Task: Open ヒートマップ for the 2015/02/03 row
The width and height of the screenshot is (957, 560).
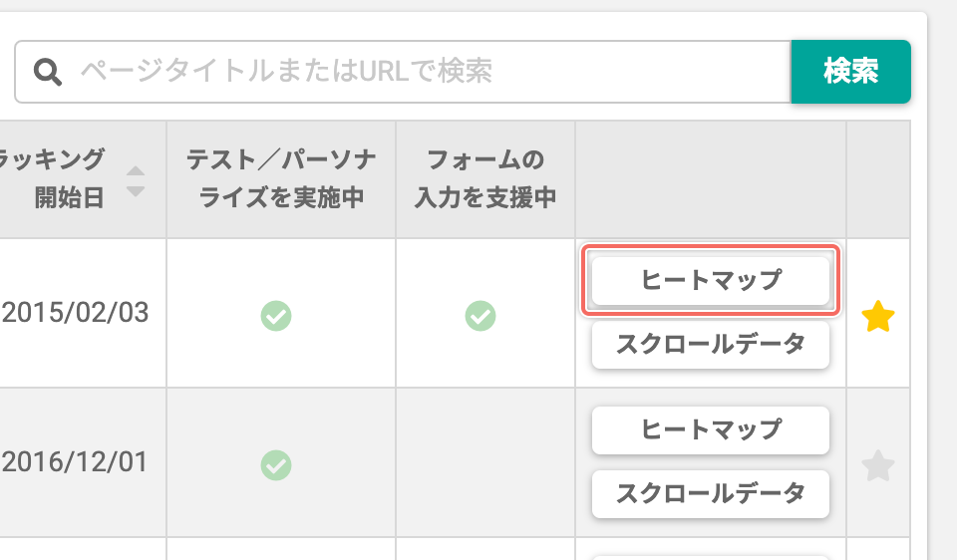Action: 711,281
